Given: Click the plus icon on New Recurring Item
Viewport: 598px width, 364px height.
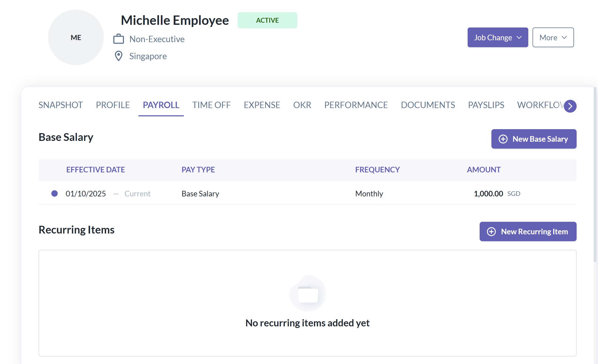Looking at the screenshot, I should pyautogui.click(x=491, y=232).
